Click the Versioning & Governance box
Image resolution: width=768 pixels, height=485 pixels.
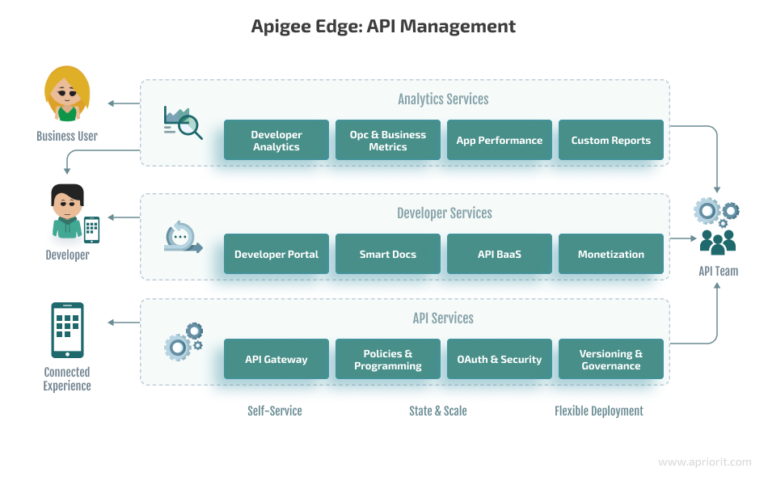pos(610,359)
